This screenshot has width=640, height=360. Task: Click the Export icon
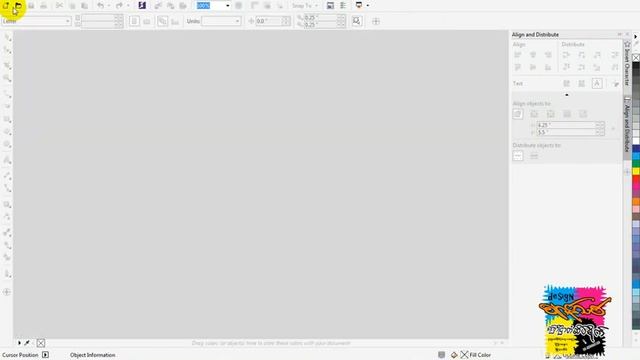coord(171,5)
